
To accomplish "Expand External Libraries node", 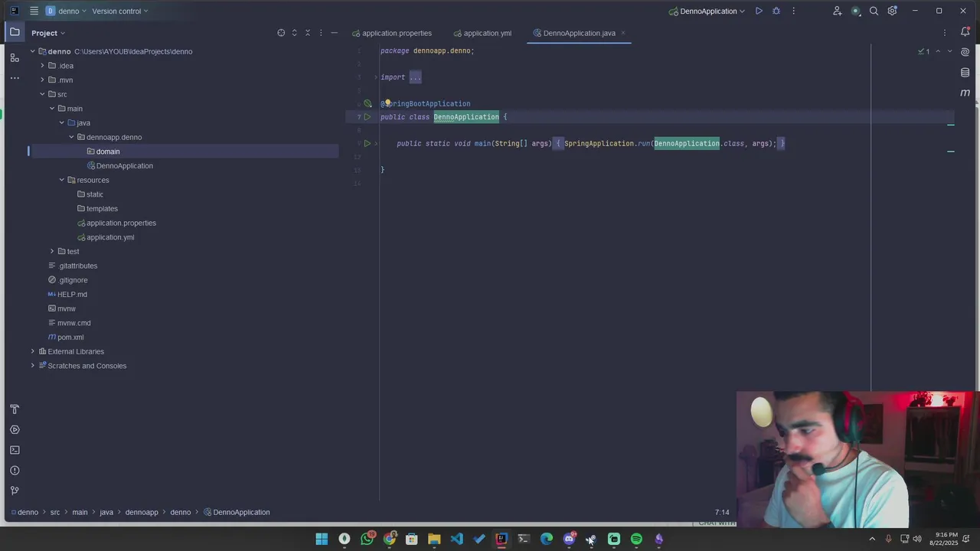I will coord(33,351).
